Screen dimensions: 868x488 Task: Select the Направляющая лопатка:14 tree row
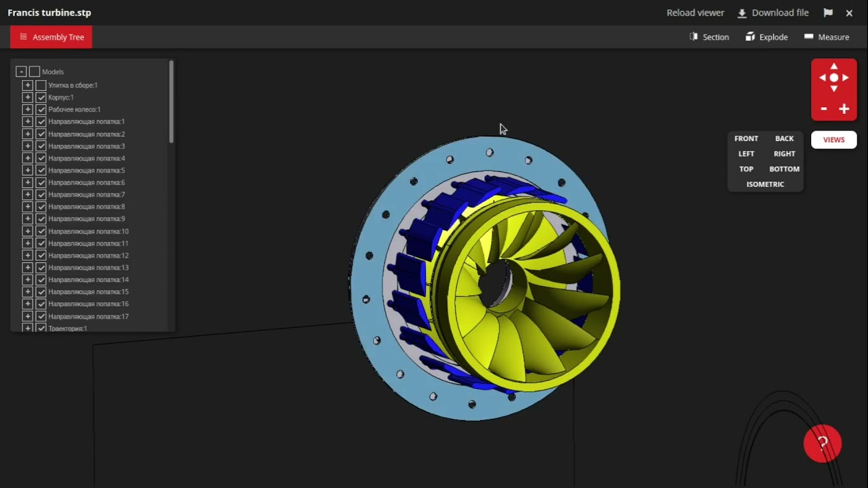(x=88, y=280)
